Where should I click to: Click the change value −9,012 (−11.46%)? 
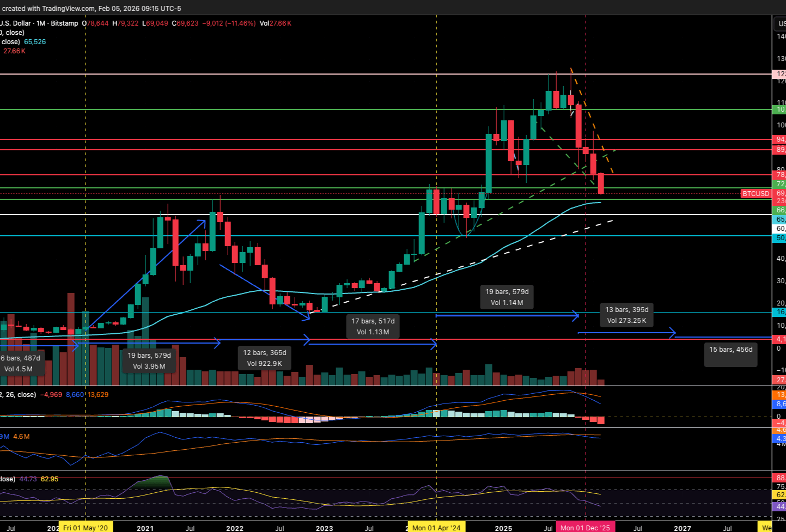click(229, 23)
